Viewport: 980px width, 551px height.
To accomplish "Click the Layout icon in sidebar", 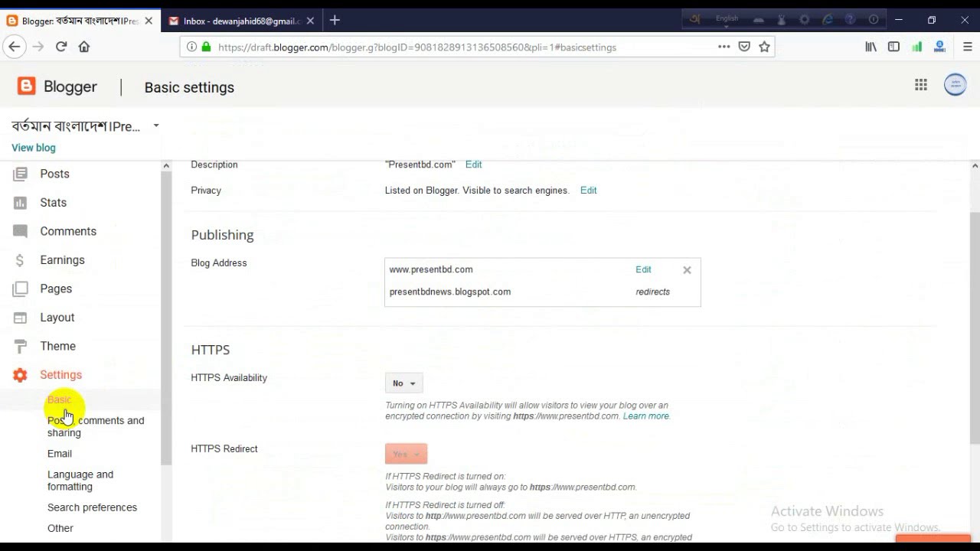I will pyautogui.click(x=20, y=318).
